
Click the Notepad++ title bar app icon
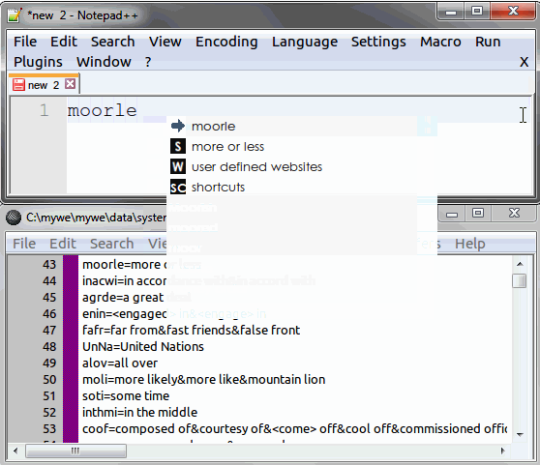coord(14,15)
